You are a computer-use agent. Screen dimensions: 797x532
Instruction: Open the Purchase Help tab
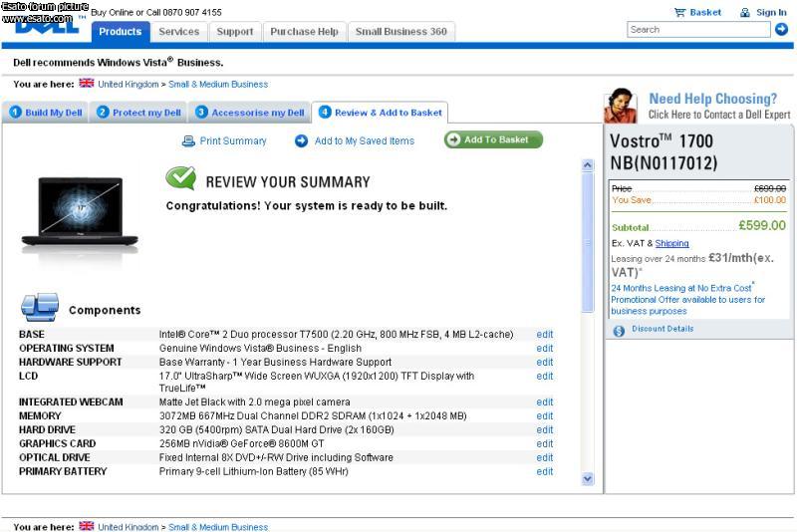[x=305, y=32]
